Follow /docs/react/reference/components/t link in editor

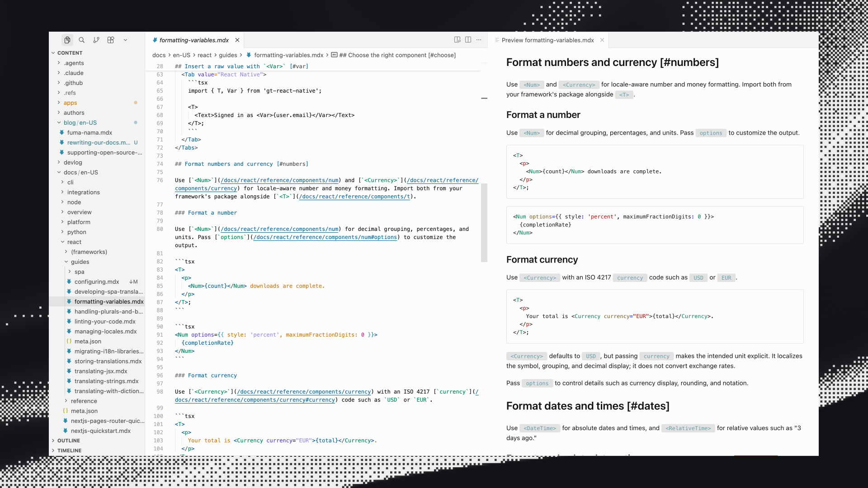355,197
